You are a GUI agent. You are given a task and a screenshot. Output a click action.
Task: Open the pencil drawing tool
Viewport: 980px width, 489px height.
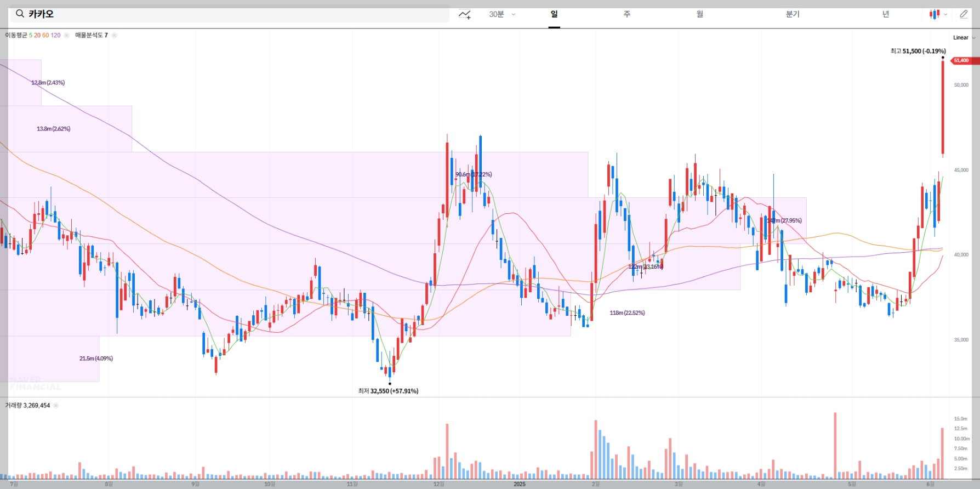[964, 14]
